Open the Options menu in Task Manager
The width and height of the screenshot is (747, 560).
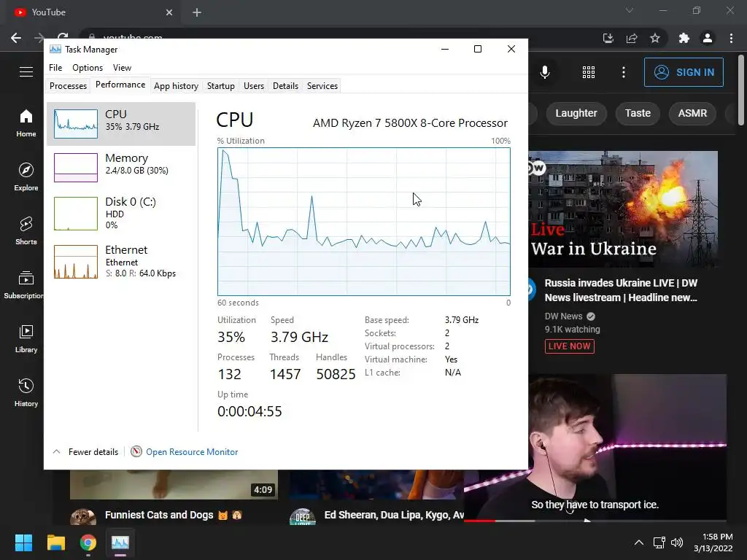pyautogui.click(x=88, y=68)
